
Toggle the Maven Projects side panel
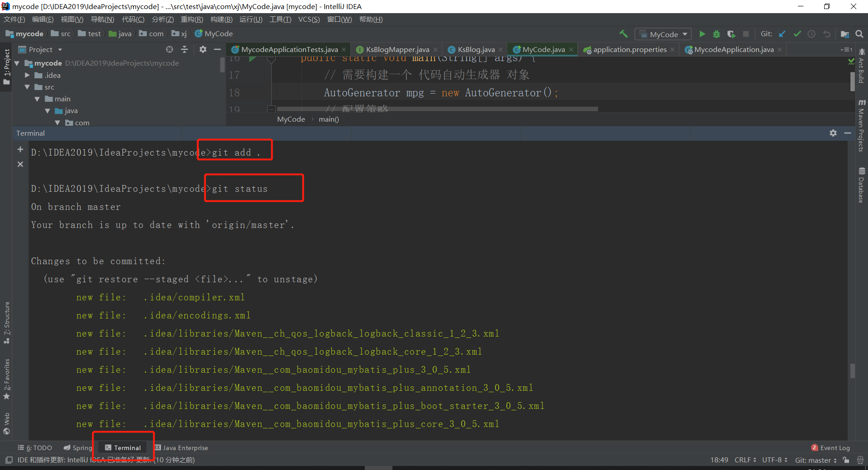click(x=862, y=126)
